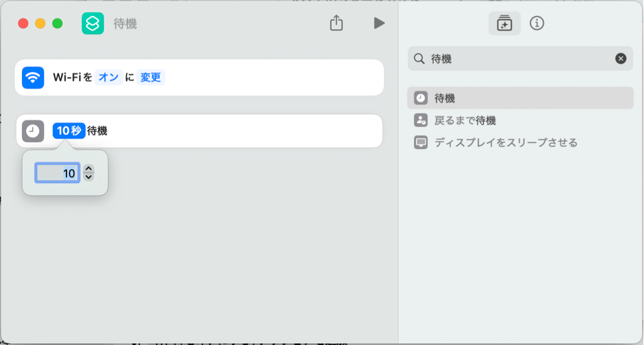Image resolution: width=644 pixels, height=345 pixels.
Task: Click the Wi-Fi action icon
Action: pos(33,78)
